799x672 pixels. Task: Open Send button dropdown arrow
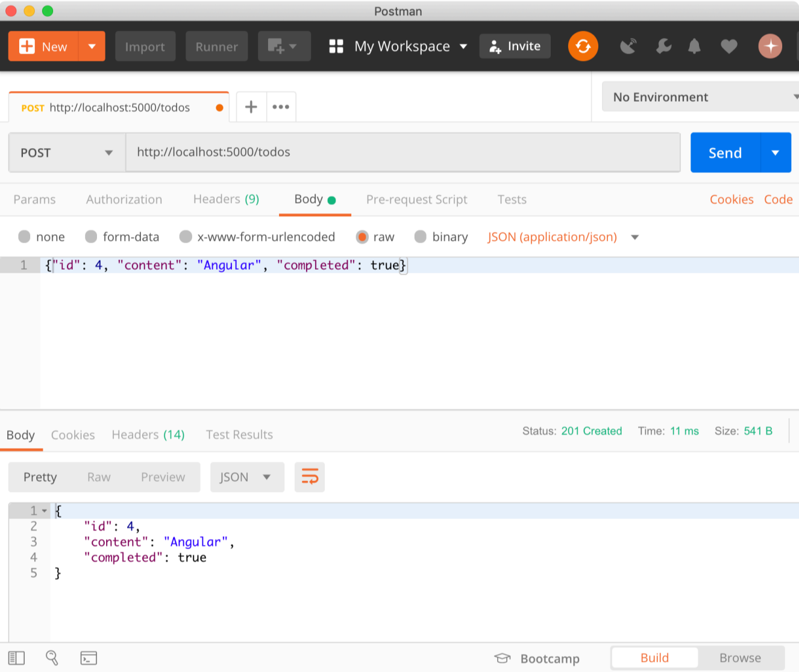click(x=776, y=152)
